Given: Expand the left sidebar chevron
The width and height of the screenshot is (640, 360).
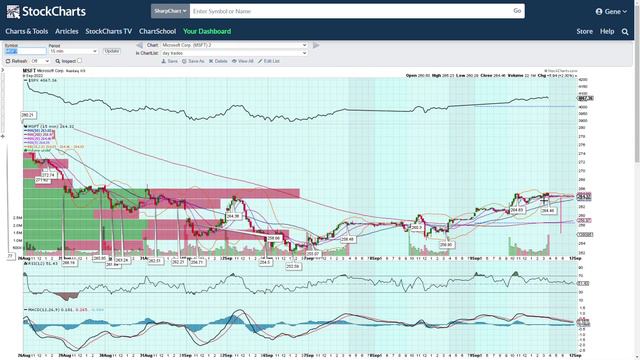Looking at the screenshot, I should (2, 71).
